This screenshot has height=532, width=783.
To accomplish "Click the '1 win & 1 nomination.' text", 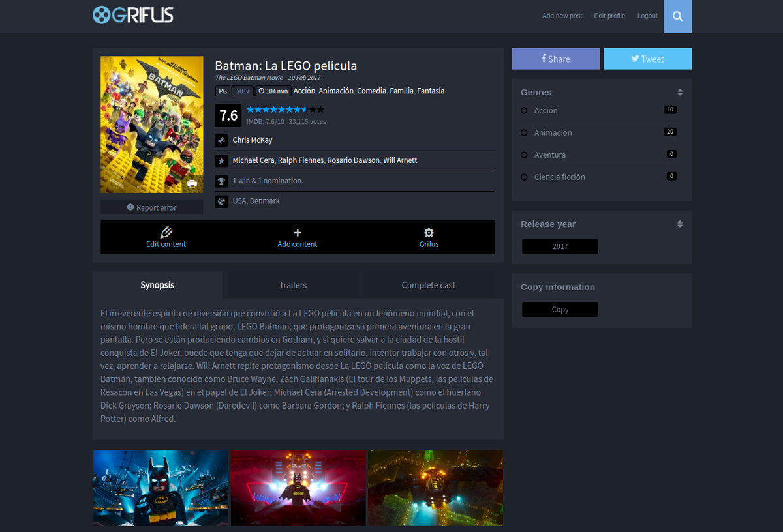I will click(x=268, y=181).
